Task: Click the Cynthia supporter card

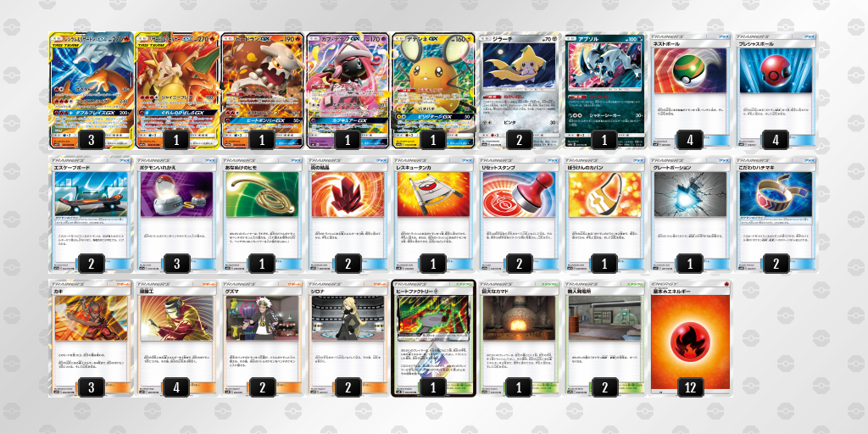Action: 348,338
